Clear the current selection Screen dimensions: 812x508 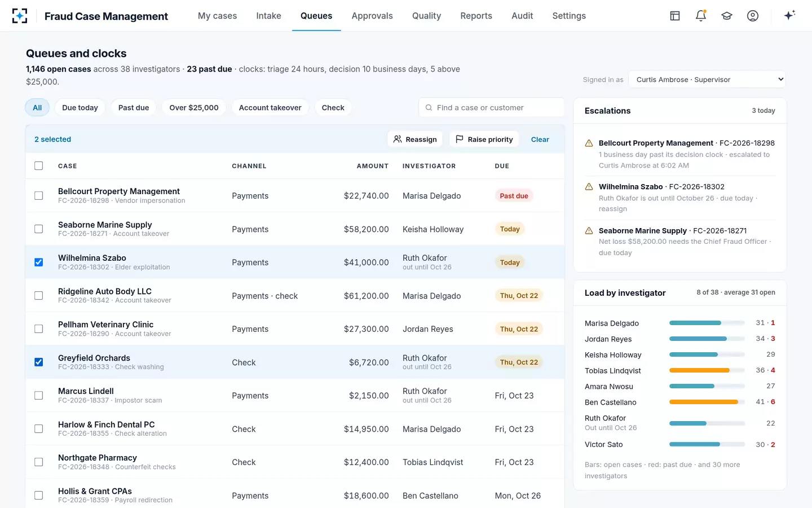click(540, 139)
